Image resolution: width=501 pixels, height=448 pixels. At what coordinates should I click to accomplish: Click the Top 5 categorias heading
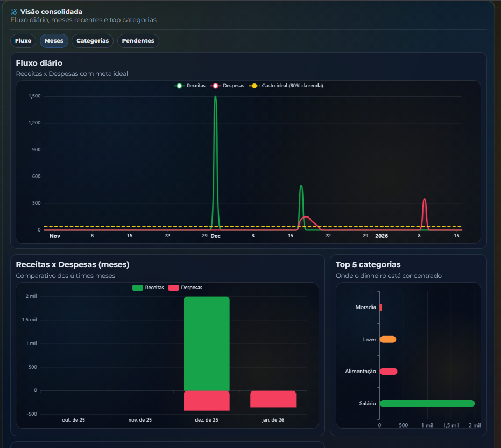(368, 264)
